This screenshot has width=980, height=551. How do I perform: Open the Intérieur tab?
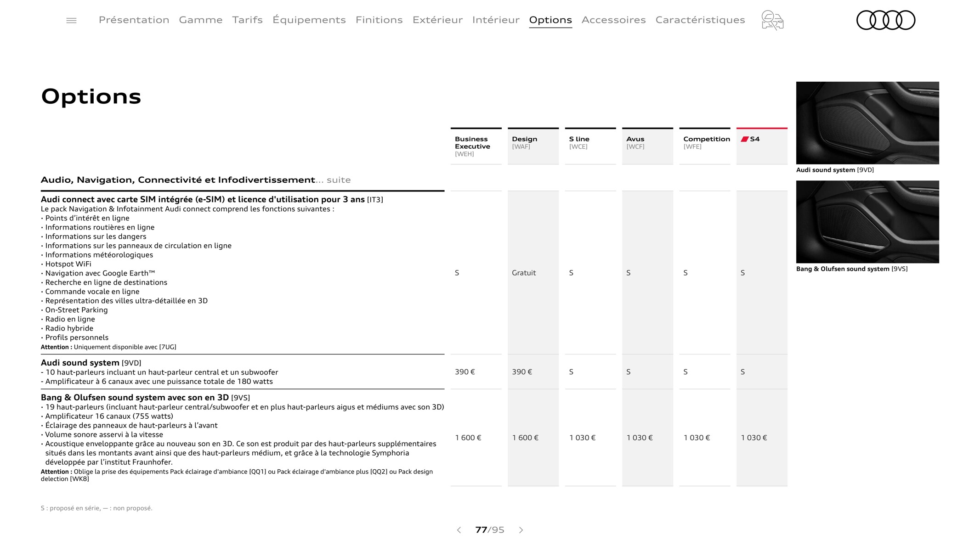tap(496, 20)
